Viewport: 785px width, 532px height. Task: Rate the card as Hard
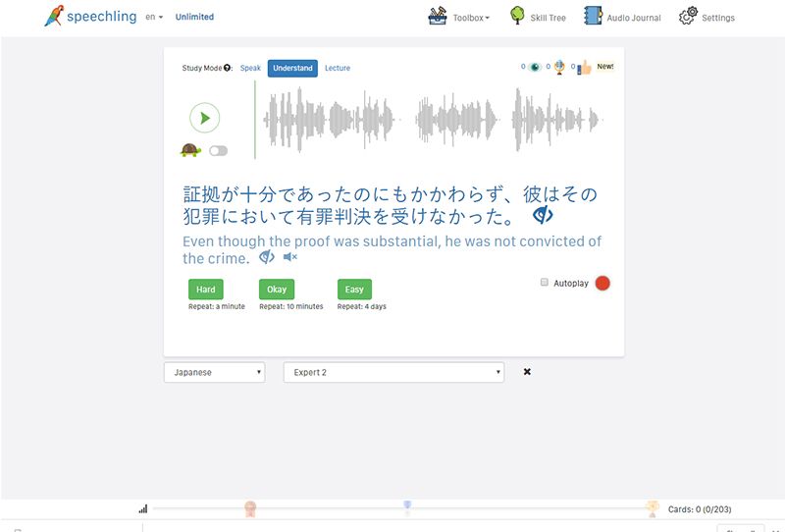point(206,290)
